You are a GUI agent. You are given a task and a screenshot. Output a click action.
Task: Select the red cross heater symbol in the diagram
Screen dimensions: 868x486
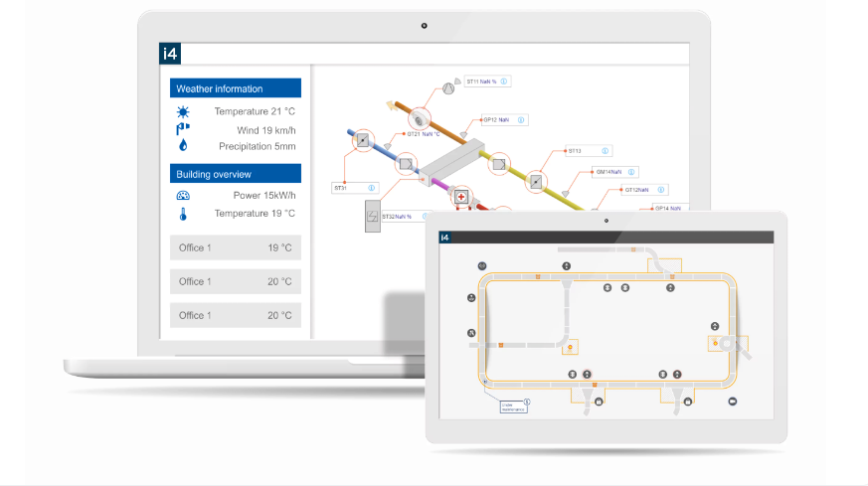[x=460, y=197]
